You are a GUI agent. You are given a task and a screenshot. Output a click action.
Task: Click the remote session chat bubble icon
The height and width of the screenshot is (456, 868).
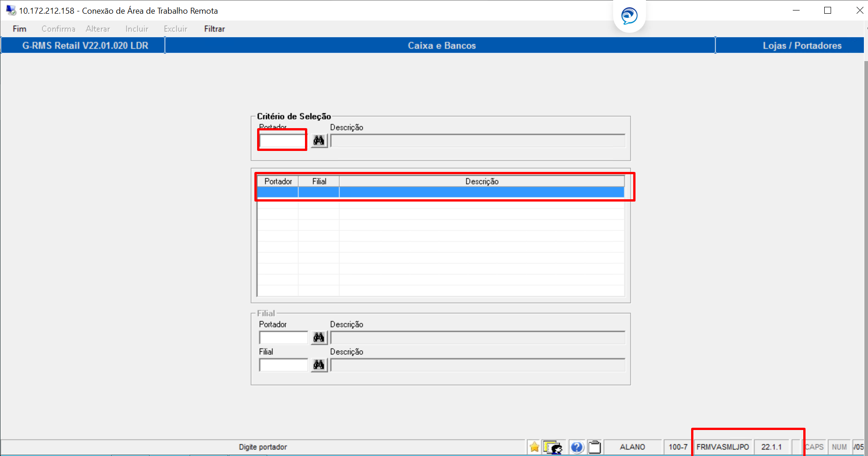629,16
